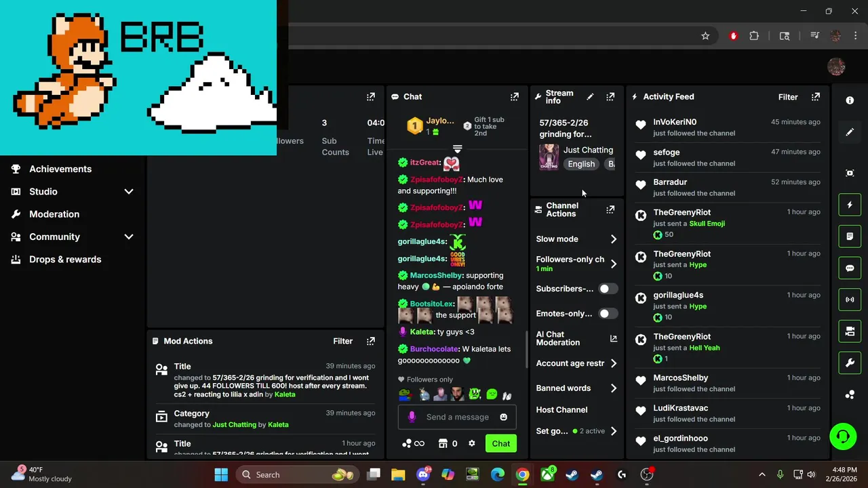Toggle the wrench widget in right sidebar
The height and width of the screenshot is (488, 868).
point(850,363)
